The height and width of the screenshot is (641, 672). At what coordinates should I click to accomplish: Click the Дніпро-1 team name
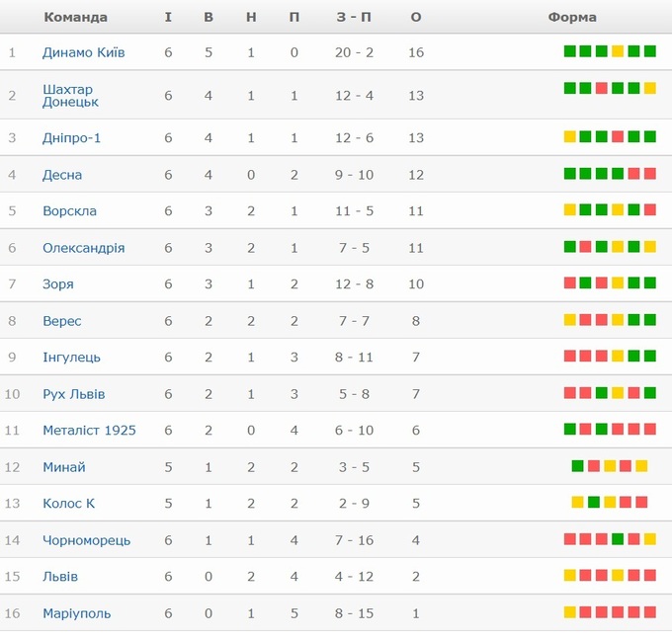click(71, 137)
